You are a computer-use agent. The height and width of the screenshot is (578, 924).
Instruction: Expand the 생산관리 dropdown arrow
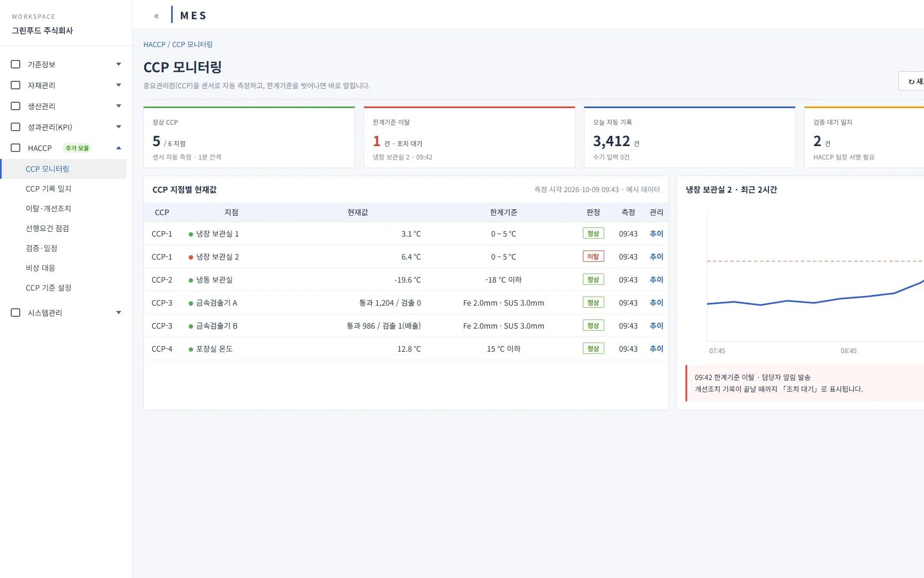pos(119,106)
